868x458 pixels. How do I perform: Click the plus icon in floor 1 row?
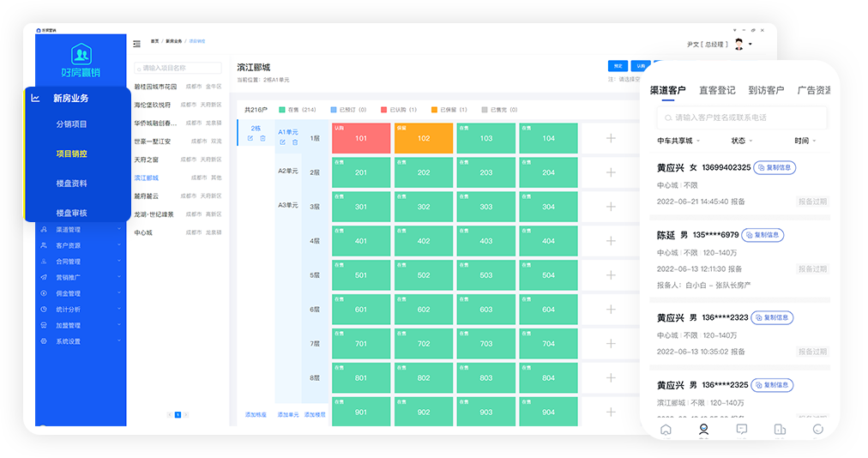tap(611, 138)
